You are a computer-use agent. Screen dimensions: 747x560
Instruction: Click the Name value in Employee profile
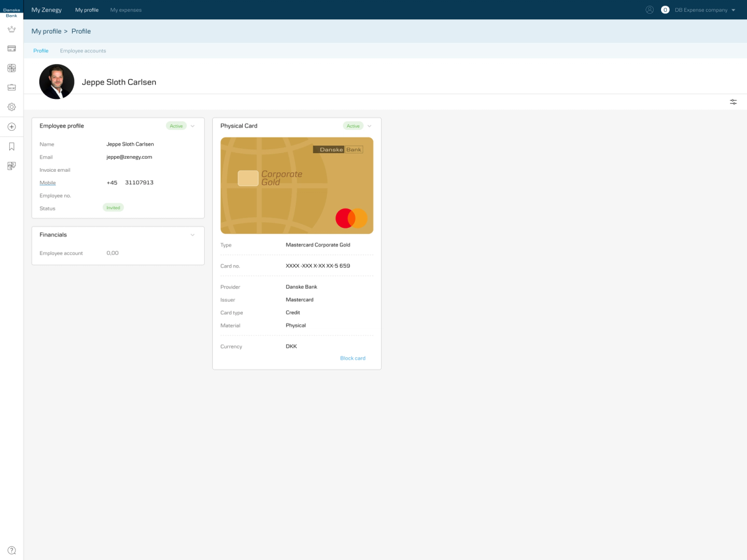[130, 144]
